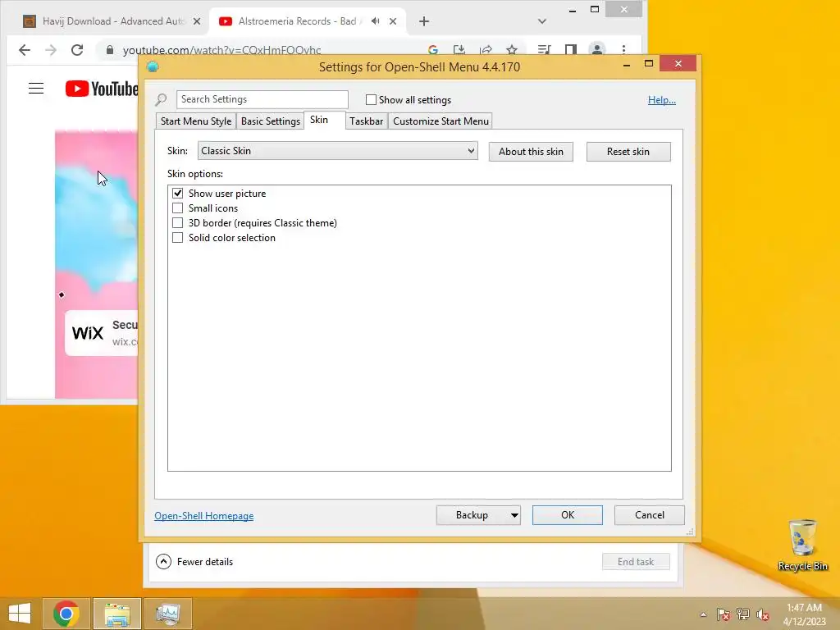
Task: Close the Havij Download tab
Action: [197, 21]
